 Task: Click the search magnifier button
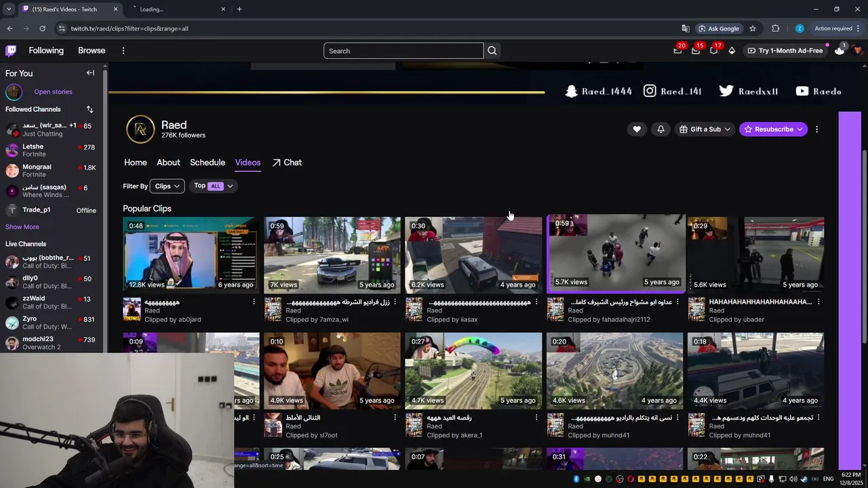click(x=492, y=51)
